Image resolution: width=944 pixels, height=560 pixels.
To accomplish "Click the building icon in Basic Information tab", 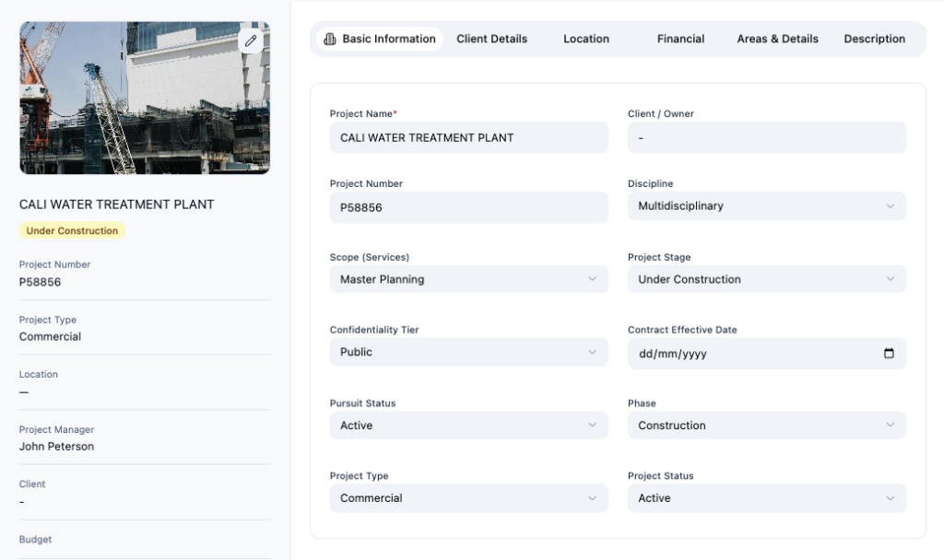I will click(330, 39).
